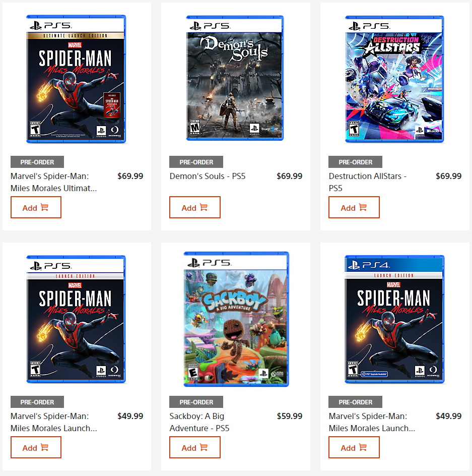Open the "Demon's Souls - PS5" title link
This screenshot has height=476, width=472.
click(x=208, y=176)
